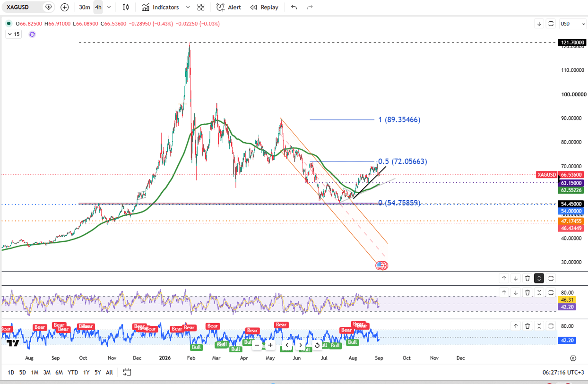This screenshot has width=588, height=384.
Task: Open the Indicators panel
Action: pos(160,7)
